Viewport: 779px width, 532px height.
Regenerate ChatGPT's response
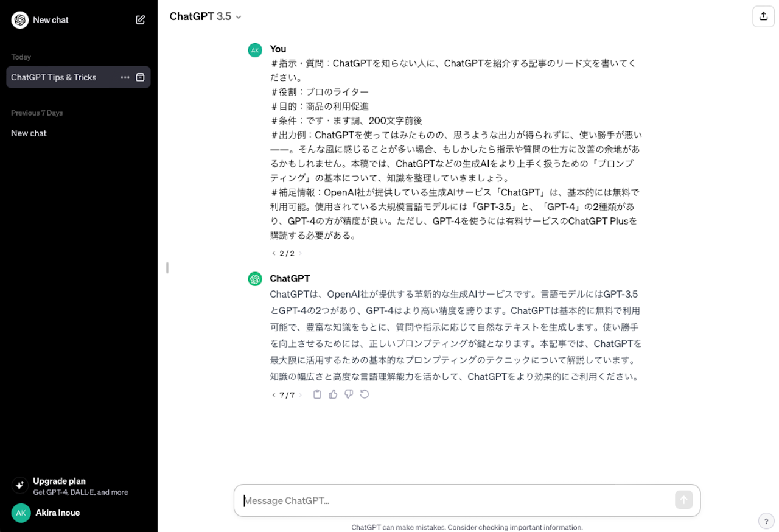(x=364, y=394)
